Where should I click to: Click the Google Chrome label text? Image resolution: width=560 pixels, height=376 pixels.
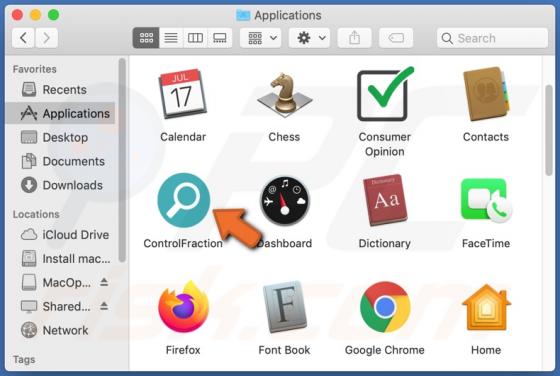(385, 350)
